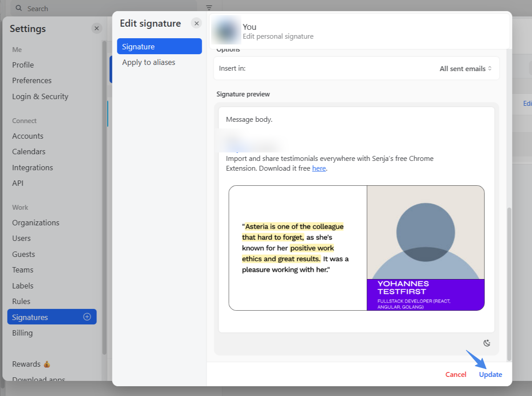The image size is (532, 396).
Task: Open Integrations settings page
Action: point(32,168)
